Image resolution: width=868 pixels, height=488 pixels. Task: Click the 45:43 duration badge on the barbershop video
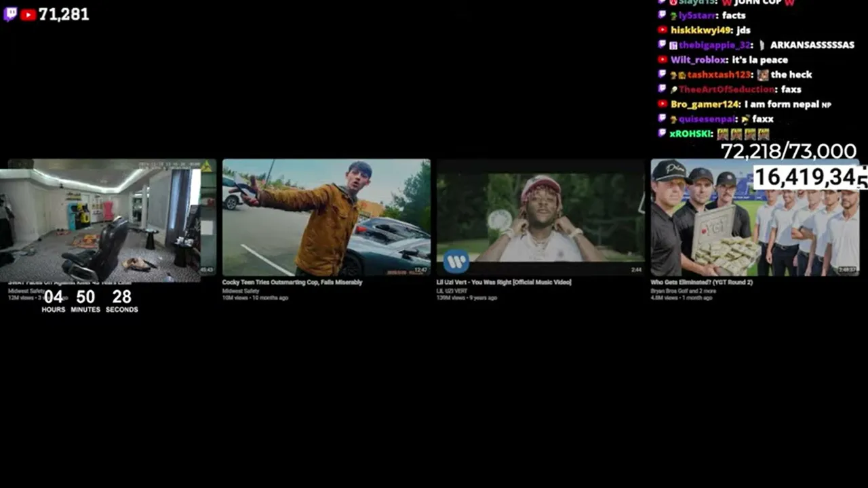207,270
